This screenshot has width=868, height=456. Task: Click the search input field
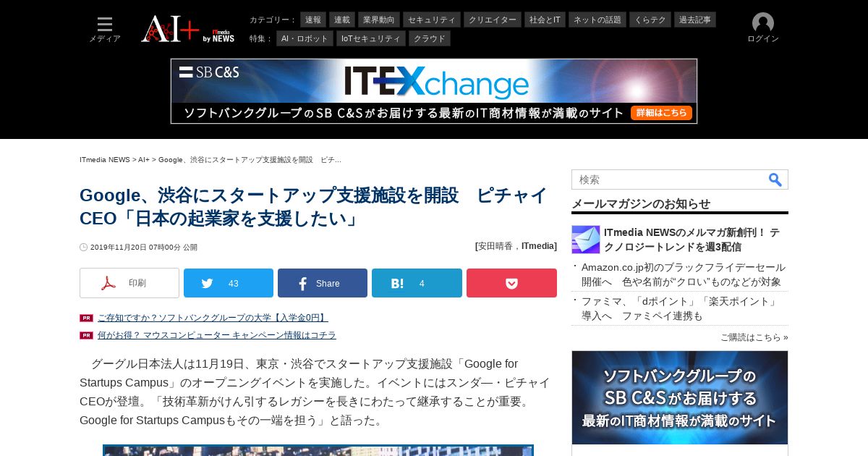pyautogui.click(x=669, y=180)
